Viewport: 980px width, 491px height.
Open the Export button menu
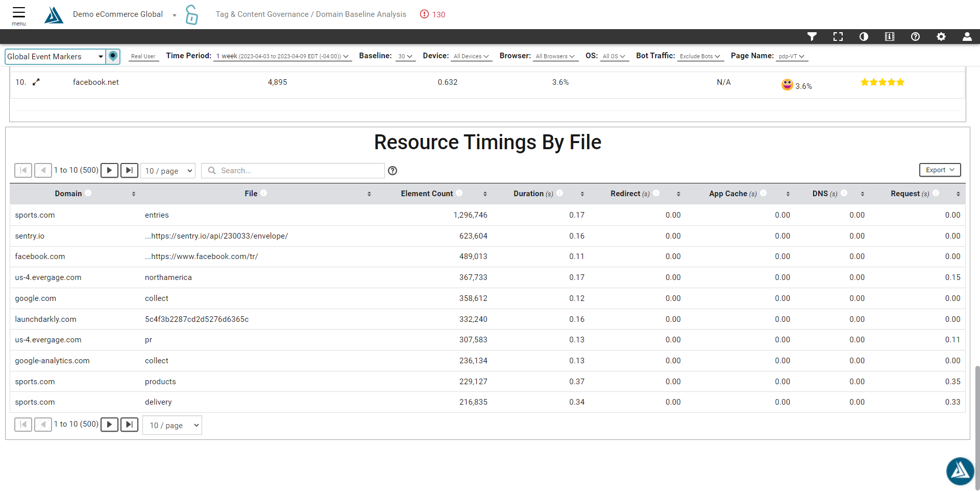(x=940, y=170)
